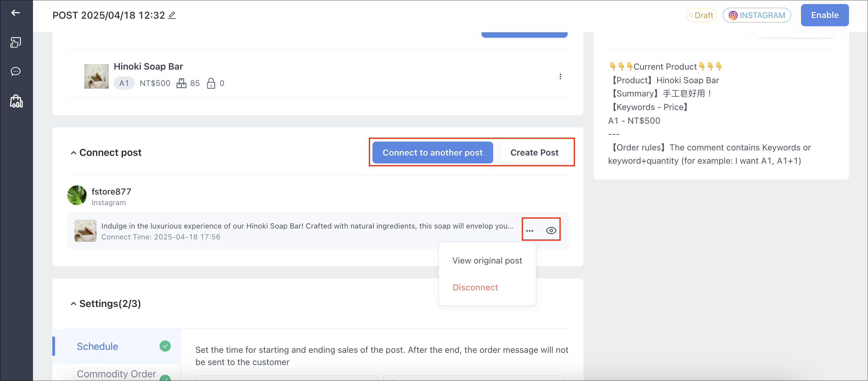868x381 pixels.
Task: Choose Disconnect from the popup menu
Action: 475,287
